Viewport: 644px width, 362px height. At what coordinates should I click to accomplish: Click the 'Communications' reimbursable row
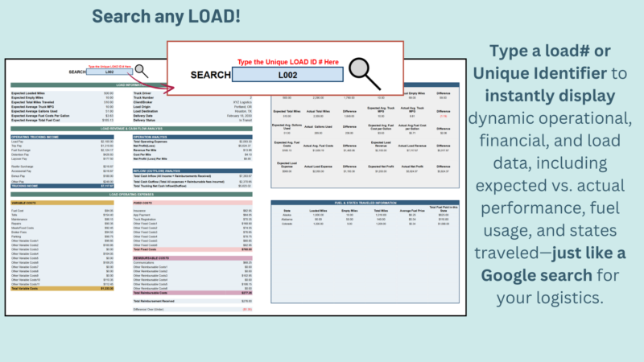[192, 263]
